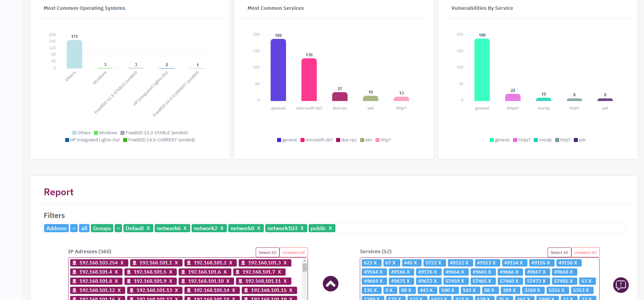Click the Groups filter chip
The image size is (644, 300).
click(x=102, y=228)
